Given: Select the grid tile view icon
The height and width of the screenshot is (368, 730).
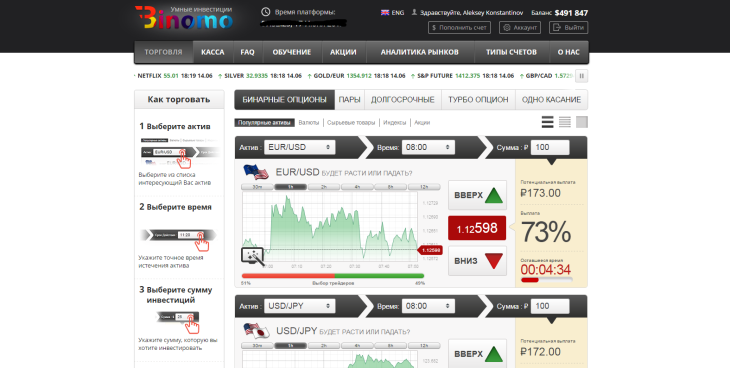Looking at the screenshot, I should pyautogui.click(x=582, y=122).
